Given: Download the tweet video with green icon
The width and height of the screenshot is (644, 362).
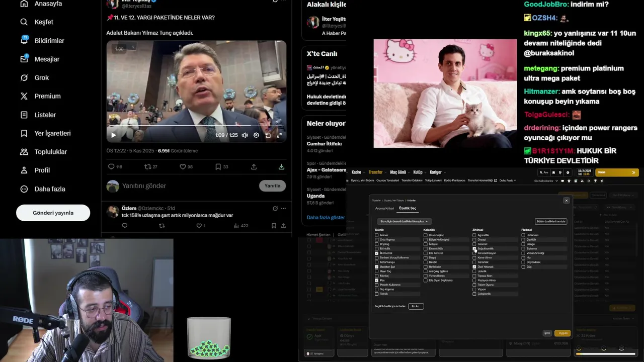Looking at the screenshot, I should pyautogui.click(x=281, y=167).
